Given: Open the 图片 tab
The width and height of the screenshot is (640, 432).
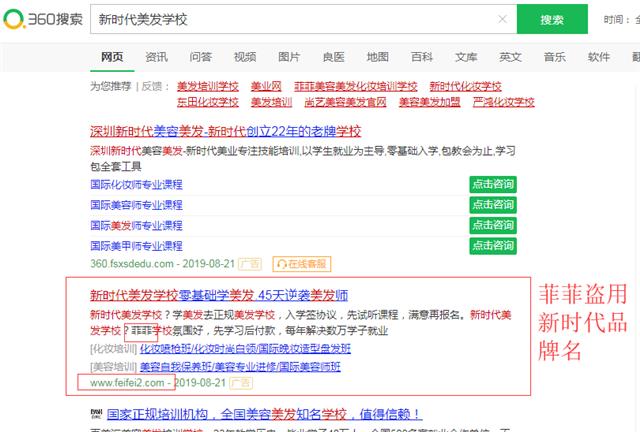Looking at the screenshot, I should (289, 57).
